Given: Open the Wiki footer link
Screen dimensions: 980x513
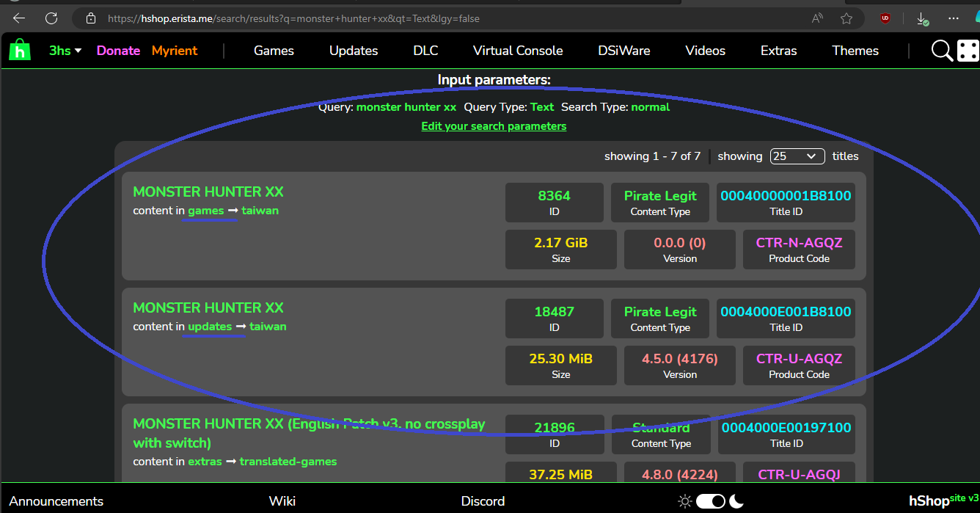Looking at the screenshot, I should click(282, 501).
